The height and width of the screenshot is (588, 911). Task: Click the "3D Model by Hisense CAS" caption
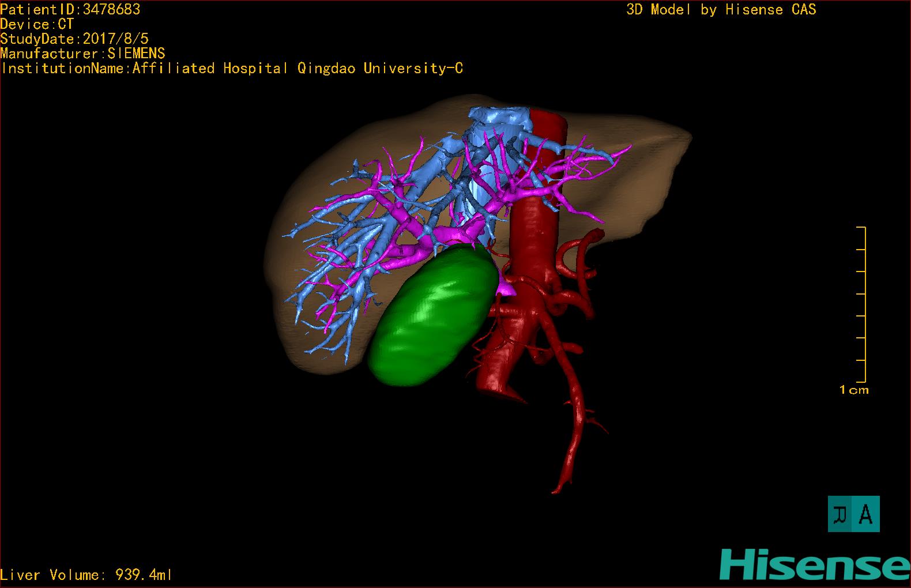click(721, 10)
